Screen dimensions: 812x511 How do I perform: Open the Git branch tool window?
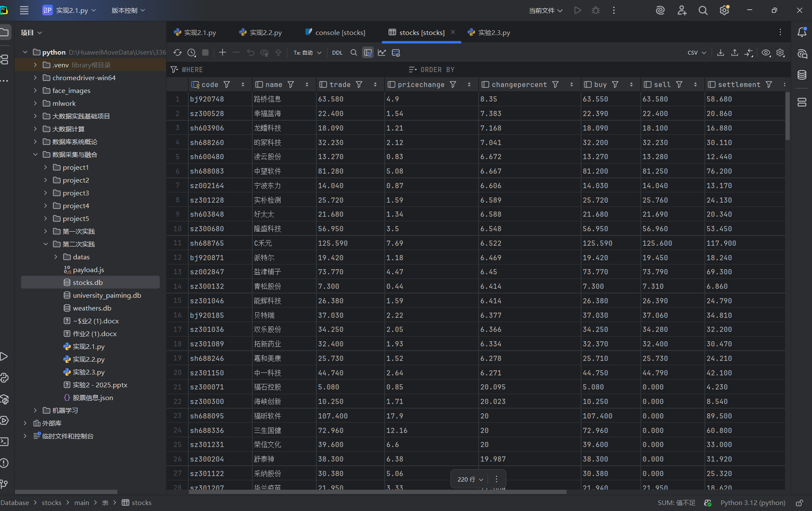click(x=4, y=484)
